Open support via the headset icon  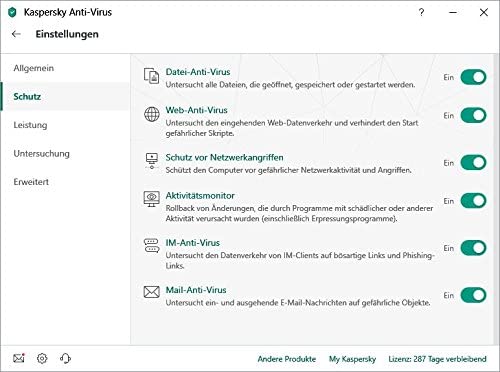click(x=65, y=358)
